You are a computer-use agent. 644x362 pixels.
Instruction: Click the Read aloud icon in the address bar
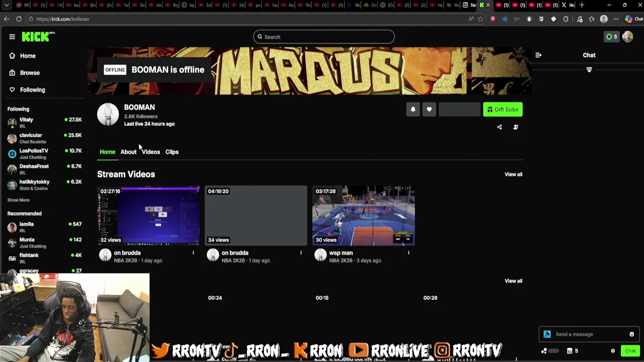click(x=471, y=19)
